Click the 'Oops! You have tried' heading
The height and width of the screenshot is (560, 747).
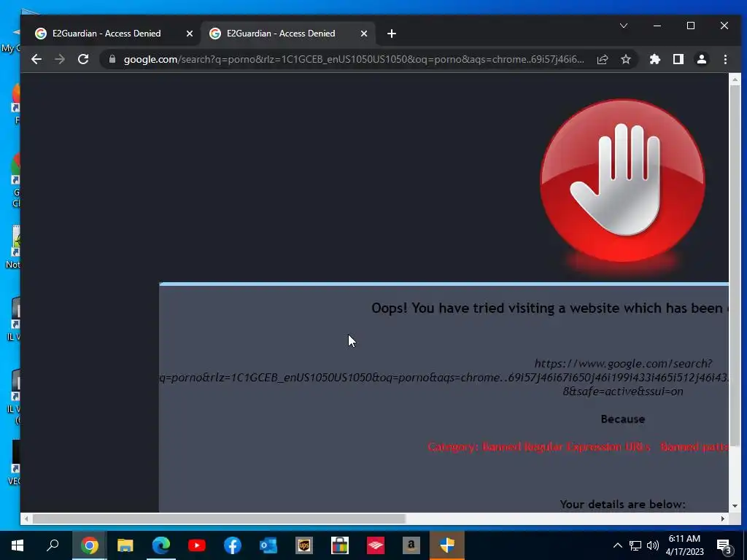point(550,308)
